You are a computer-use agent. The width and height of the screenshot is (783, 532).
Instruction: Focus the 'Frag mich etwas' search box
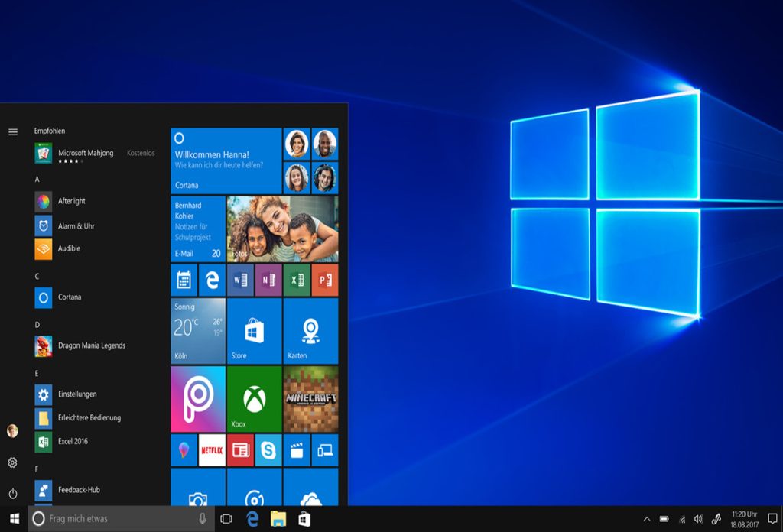122,519
